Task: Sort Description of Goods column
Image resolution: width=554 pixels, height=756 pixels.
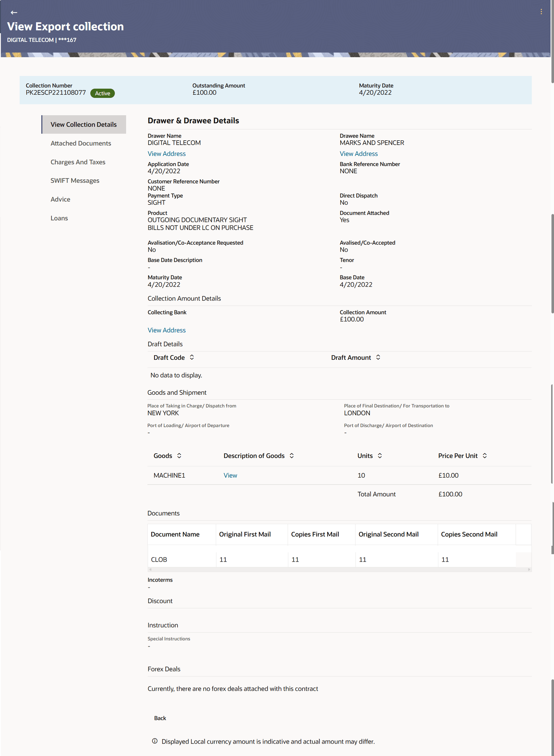Action: (292, 456)
